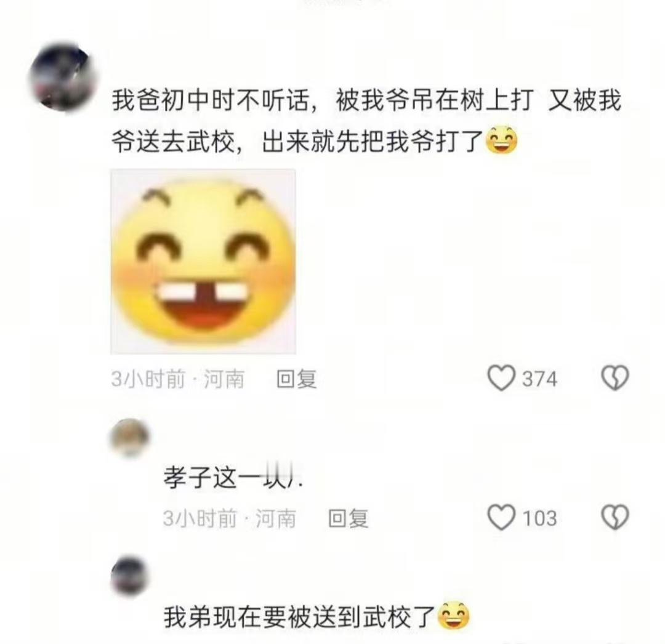
Task: Select the reply text 孝子这一块
Action: pyautogui.click(x=233, y=478)
